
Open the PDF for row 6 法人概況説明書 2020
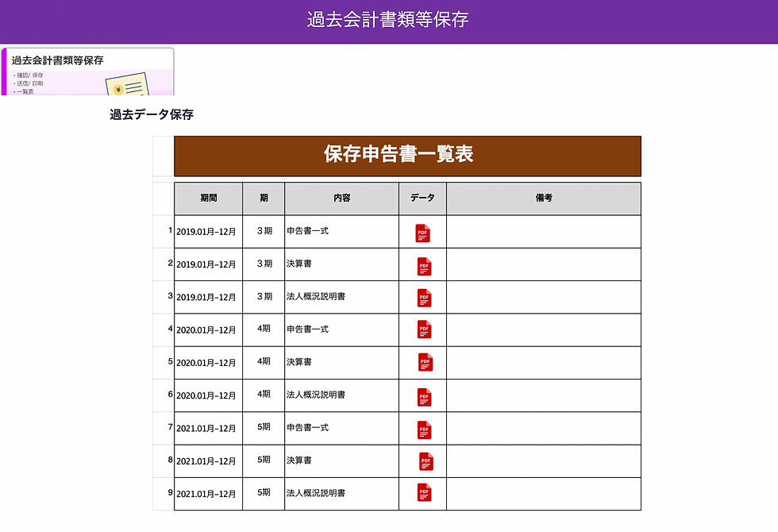(424, 398)
